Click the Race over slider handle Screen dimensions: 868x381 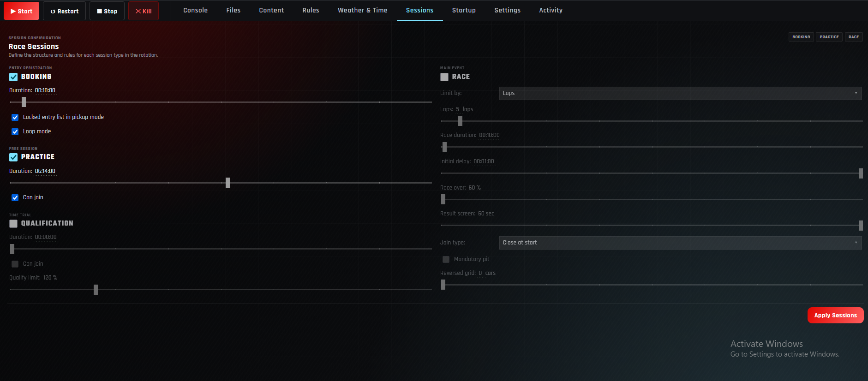click(443, 199)
